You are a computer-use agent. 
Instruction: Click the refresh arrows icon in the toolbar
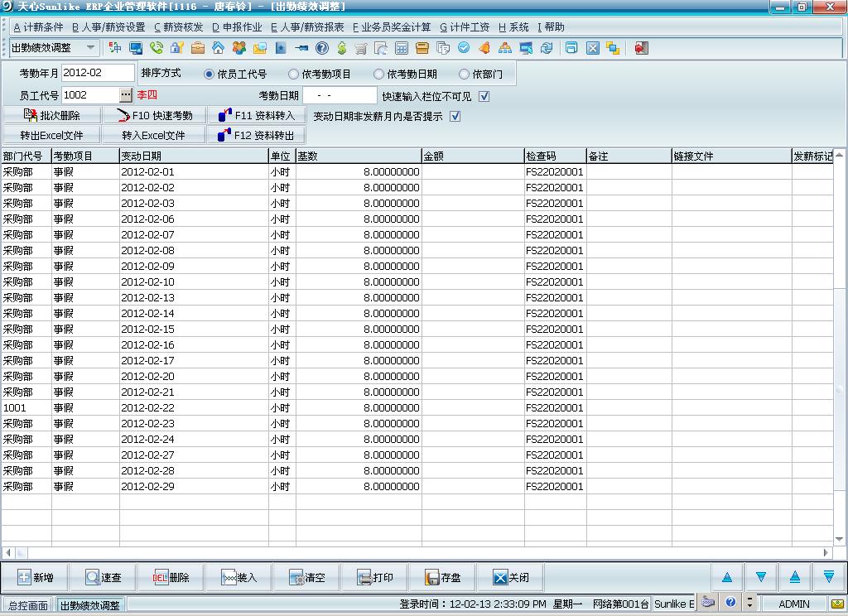547,48
